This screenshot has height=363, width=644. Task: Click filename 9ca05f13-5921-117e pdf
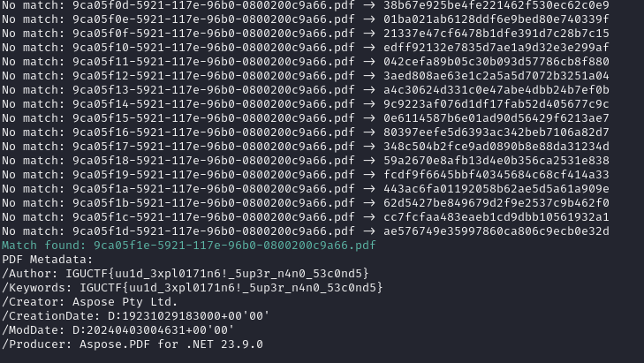(x=214, y=90)
